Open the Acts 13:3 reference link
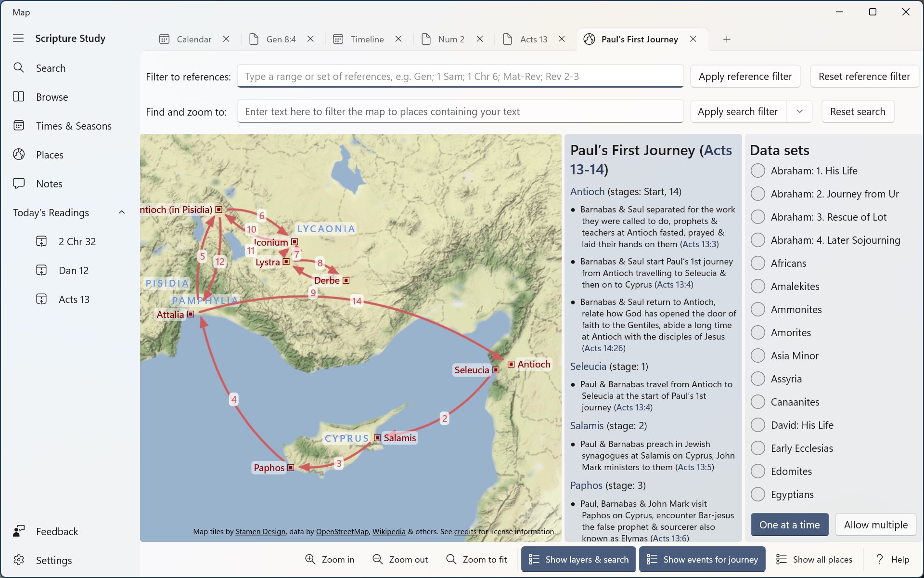Screen dimensions: 924x578 [699, 244]
